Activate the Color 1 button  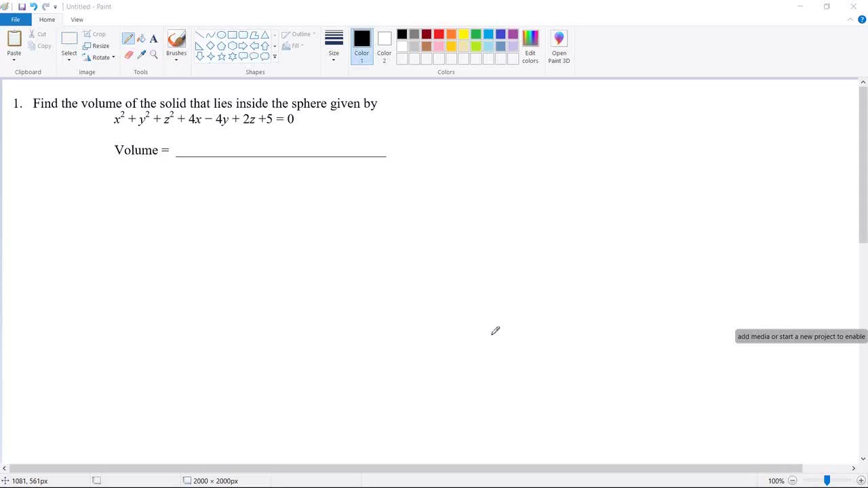362,47
